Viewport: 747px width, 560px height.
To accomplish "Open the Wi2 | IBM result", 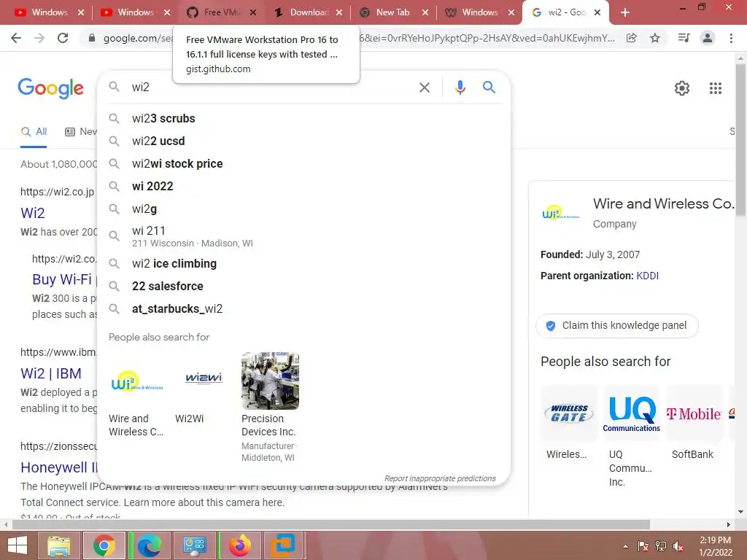I will pyautogui.click(x=51, y=373).
